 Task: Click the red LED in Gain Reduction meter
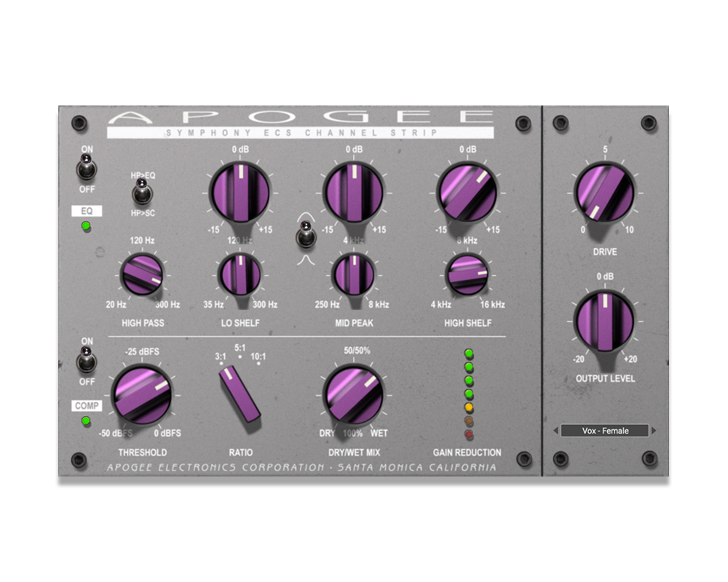(x=469, y=434)
